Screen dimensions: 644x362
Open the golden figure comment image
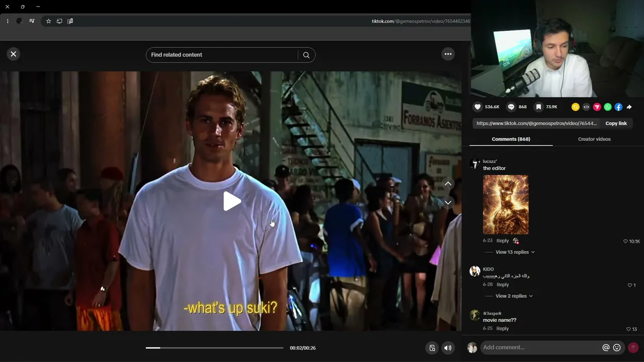pyautogui.click(x=506, y=205)
